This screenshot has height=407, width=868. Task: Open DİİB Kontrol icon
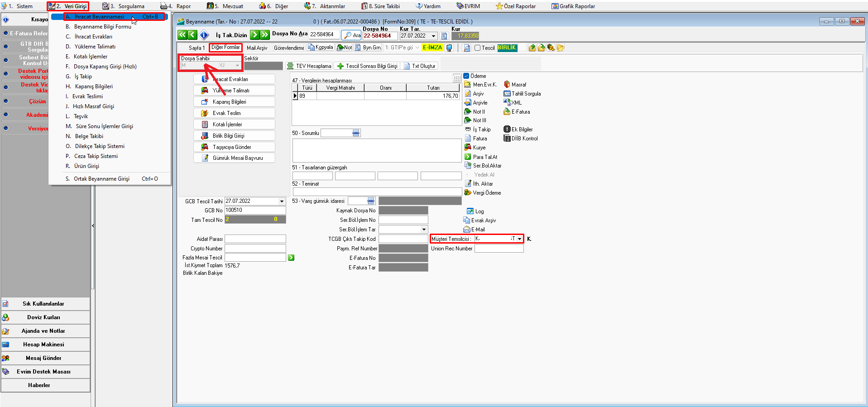507,139
